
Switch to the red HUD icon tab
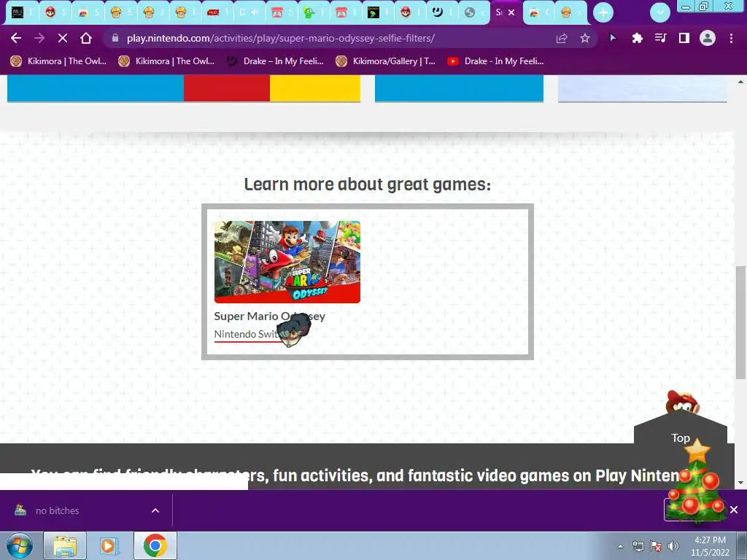[x=217, y=12]
